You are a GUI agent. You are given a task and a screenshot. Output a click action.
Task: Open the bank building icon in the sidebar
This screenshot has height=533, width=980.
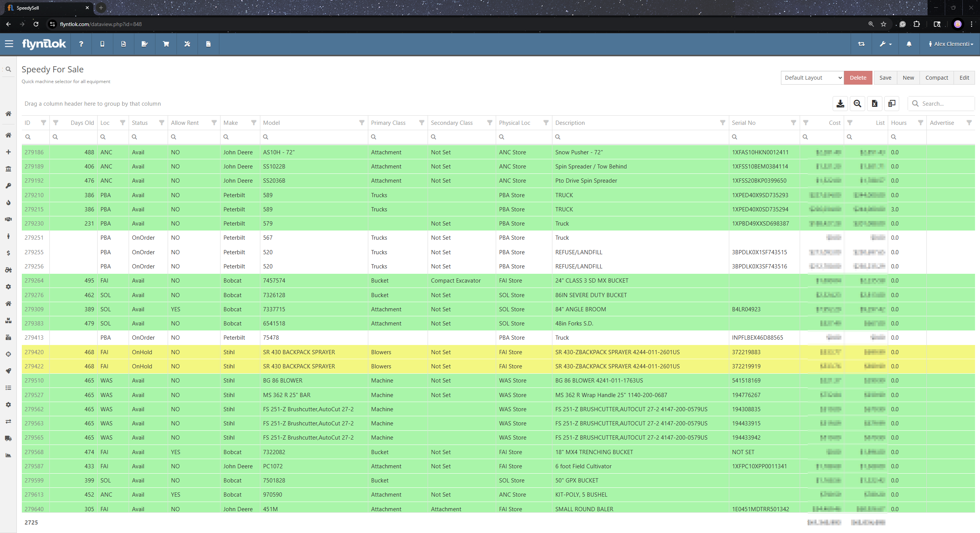[8, 169]
